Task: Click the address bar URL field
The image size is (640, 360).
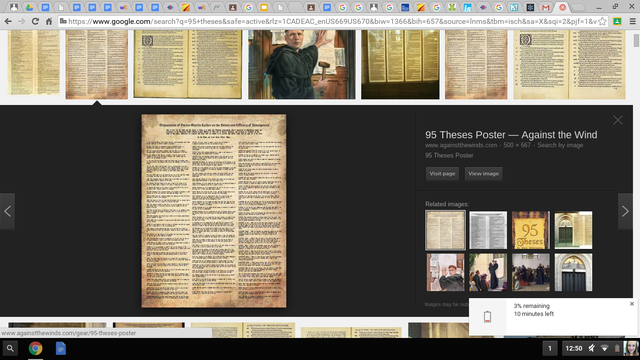Action: coord(333,21)
